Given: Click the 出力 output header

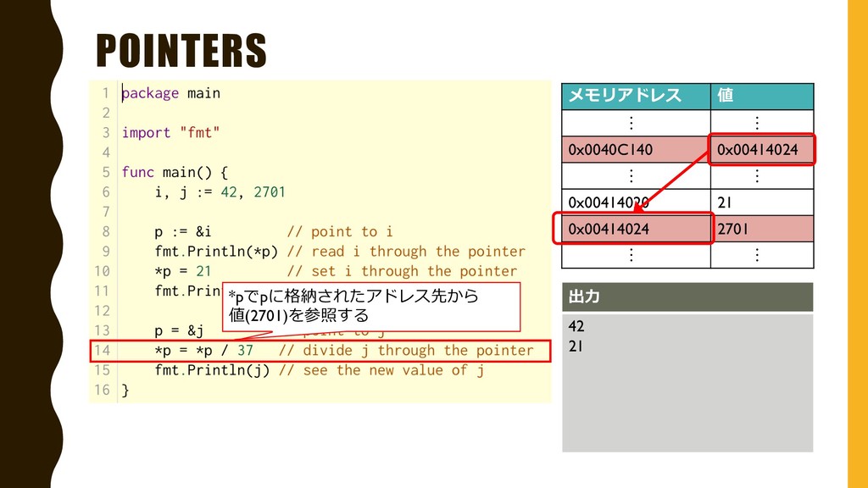Looking at the screenshot, I should click(x=687, y=297).
